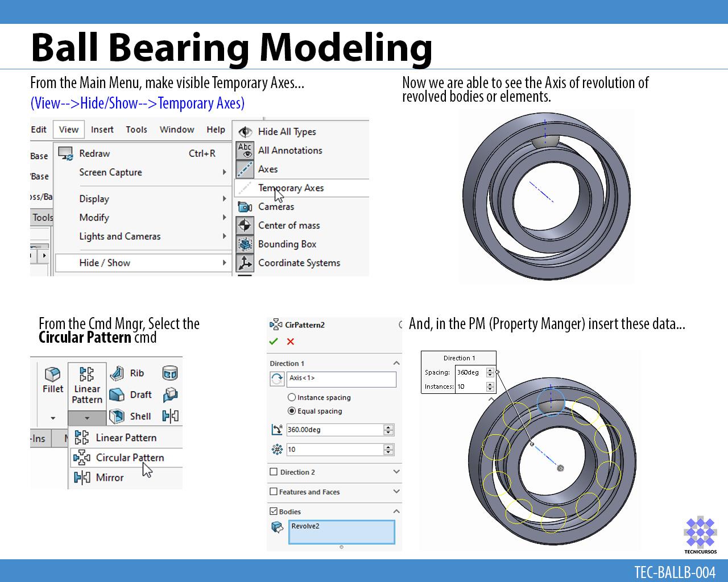Click the Mirror icon beside Shell

(x=170, y=416)
